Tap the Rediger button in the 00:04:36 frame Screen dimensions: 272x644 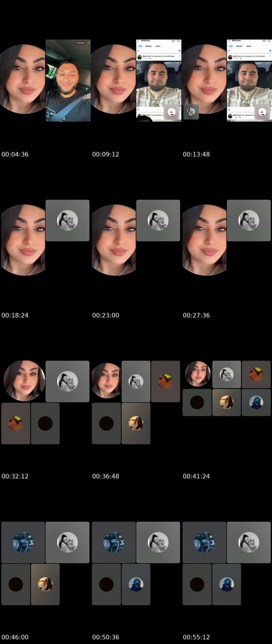point(80,43)
